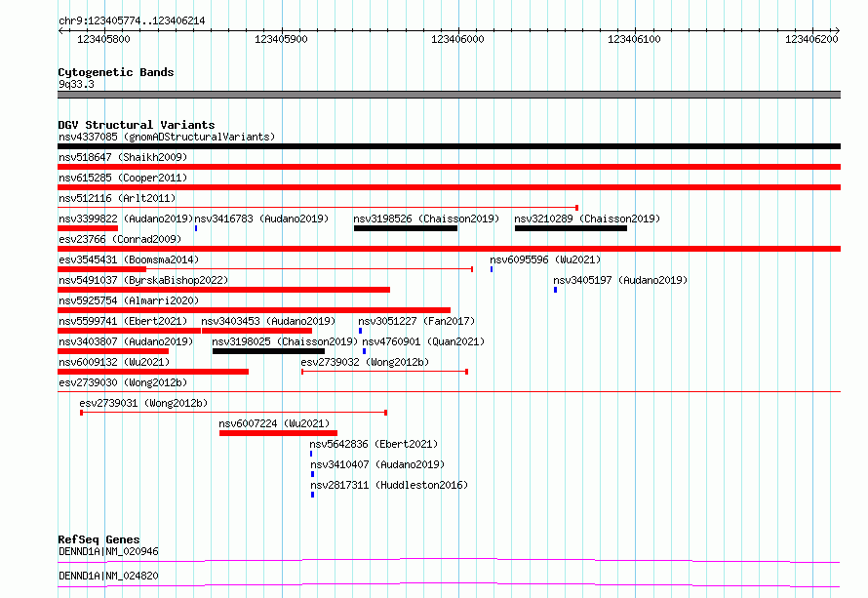
Task: Click the blue marker under nsv4760901
Action: (364, 351)
